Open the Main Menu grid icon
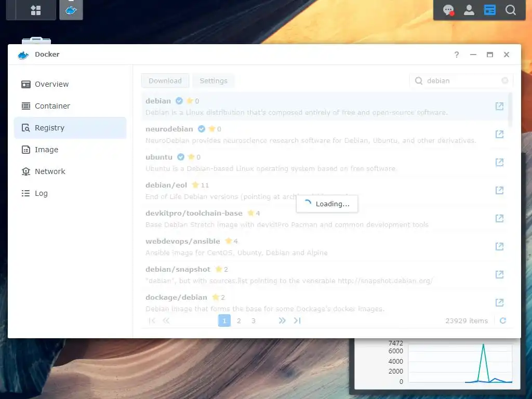The height and width of the screenshot is (399, 532). [36, 10]
